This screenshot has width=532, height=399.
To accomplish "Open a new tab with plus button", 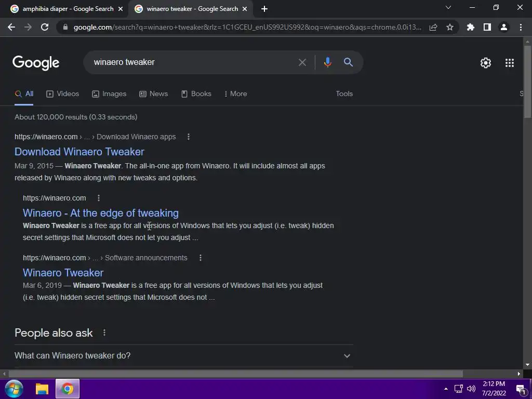I will pos(264,9).
